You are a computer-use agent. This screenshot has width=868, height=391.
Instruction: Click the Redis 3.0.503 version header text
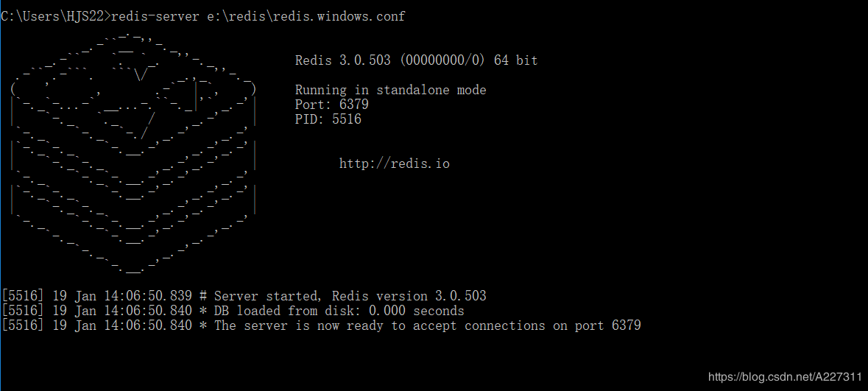tap(343, 60)
